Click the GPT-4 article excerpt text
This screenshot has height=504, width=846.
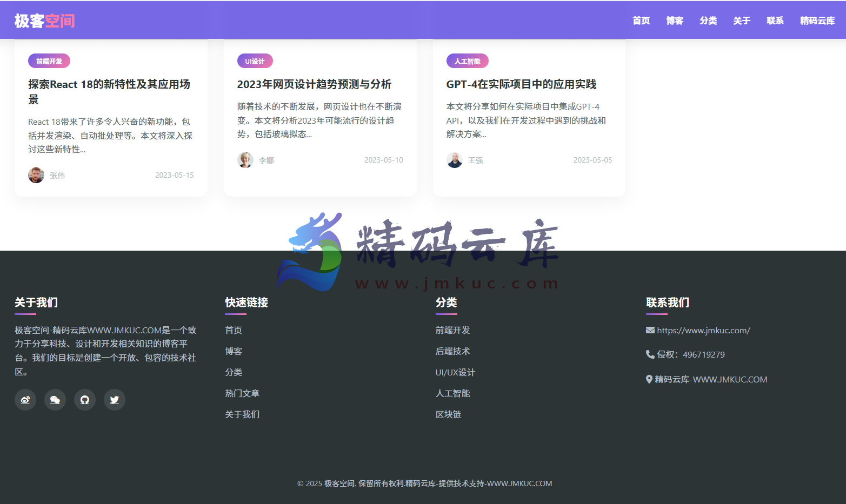[526, 120]
